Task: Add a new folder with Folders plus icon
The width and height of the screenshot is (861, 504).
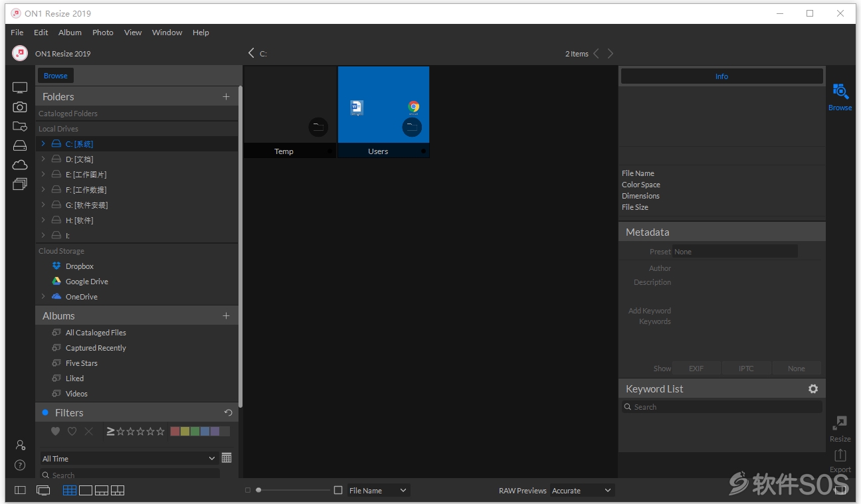Action: coord(226,97)
